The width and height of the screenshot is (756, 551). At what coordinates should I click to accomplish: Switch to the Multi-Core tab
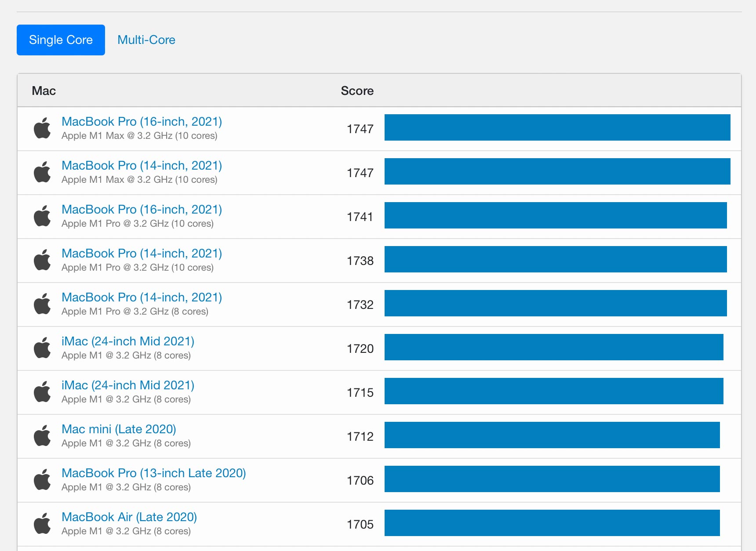146,40
